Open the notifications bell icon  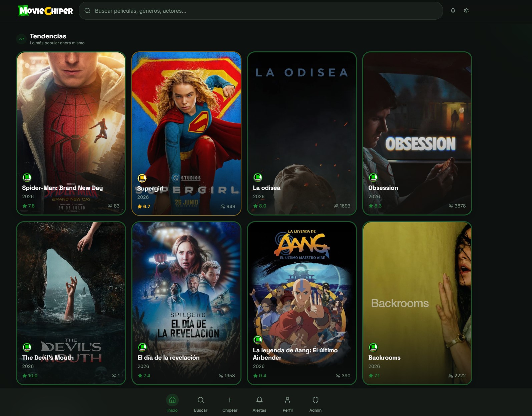coord(453,11)
